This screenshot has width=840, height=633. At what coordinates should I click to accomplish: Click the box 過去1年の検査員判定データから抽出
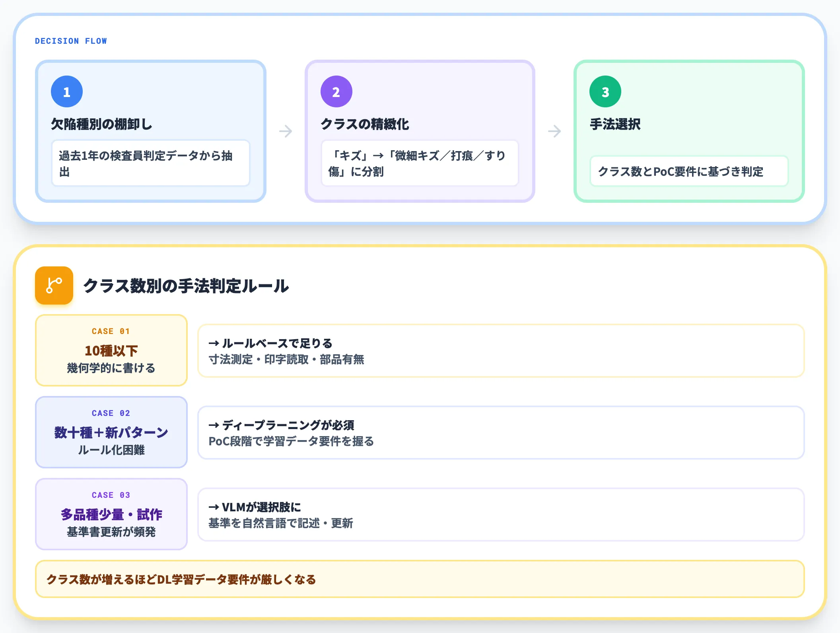[x=151, y=163]
